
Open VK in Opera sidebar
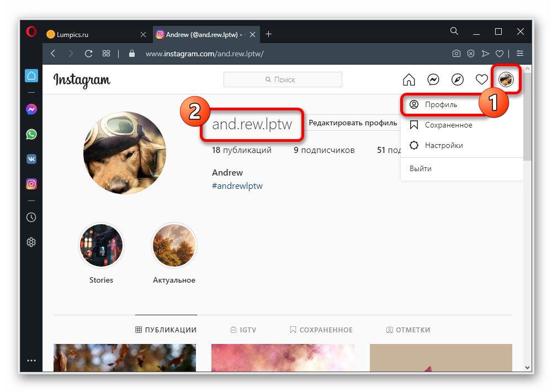31,159
